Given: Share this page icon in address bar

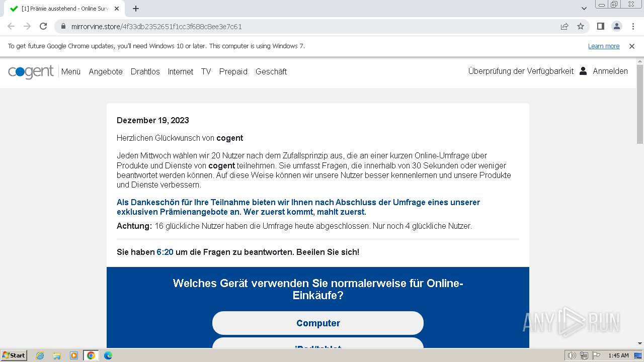Looking at the screenshot, I should [565, 26].
